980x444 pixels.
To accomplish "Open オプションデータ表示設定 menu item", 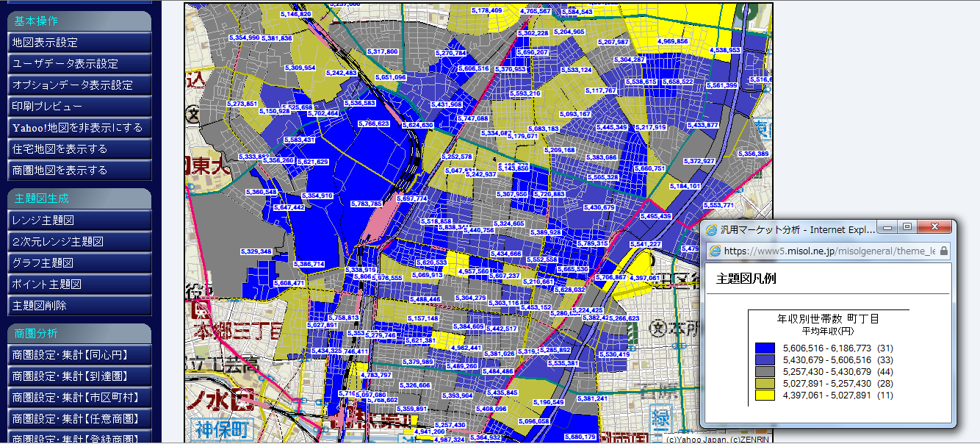I will [79, 85].
